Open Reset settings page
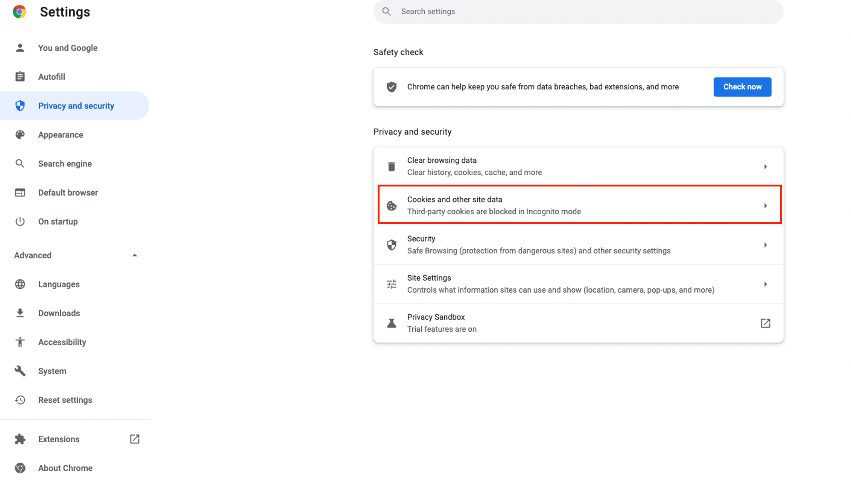The width and height of the screenshot is (851, 504). (x=74, y=400)
